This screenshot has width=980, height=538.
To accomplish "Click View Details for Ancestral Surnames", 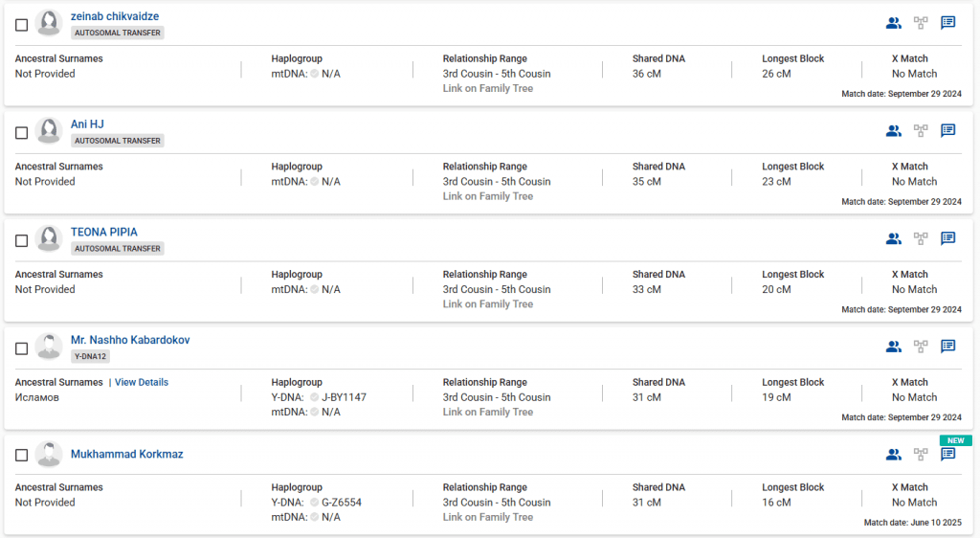I will click(142, 382).
